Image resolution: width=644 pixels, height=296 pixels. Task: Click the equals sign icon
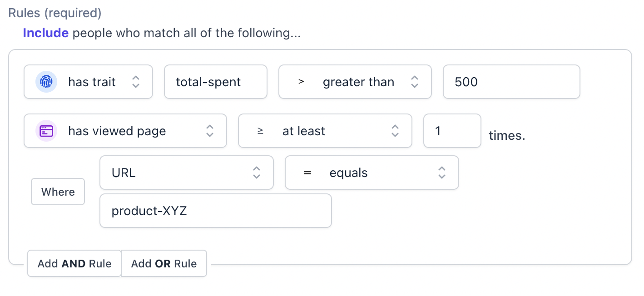(307, 173)
